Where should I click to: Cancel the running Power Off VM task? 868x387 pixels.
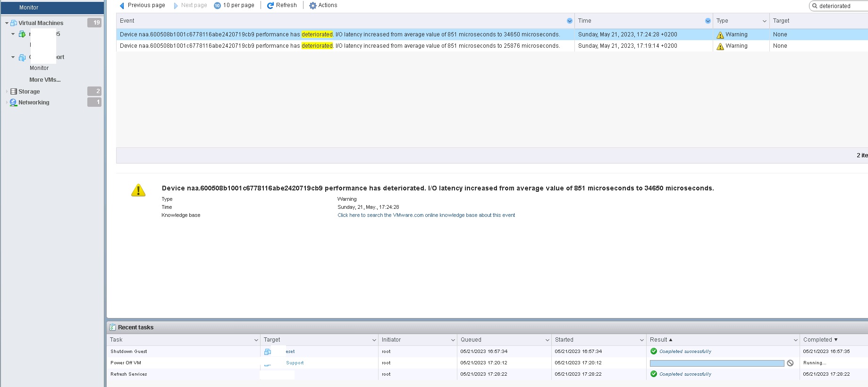tap(790, 363)
